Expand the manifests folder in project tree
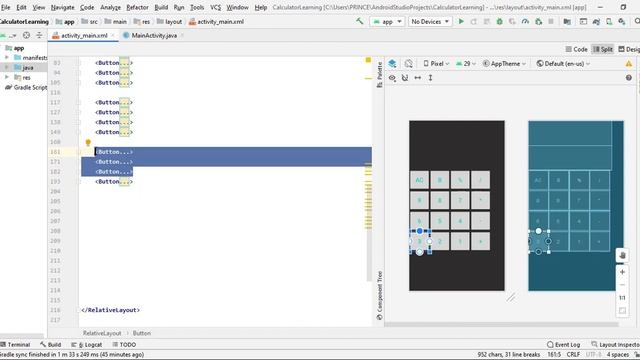 [x=7, y=58]
